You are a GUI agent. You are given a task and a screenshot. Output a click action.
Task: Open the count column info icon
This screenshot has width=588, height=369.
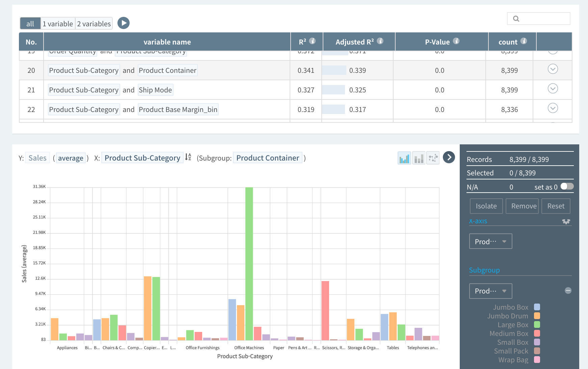pos(524,41)
